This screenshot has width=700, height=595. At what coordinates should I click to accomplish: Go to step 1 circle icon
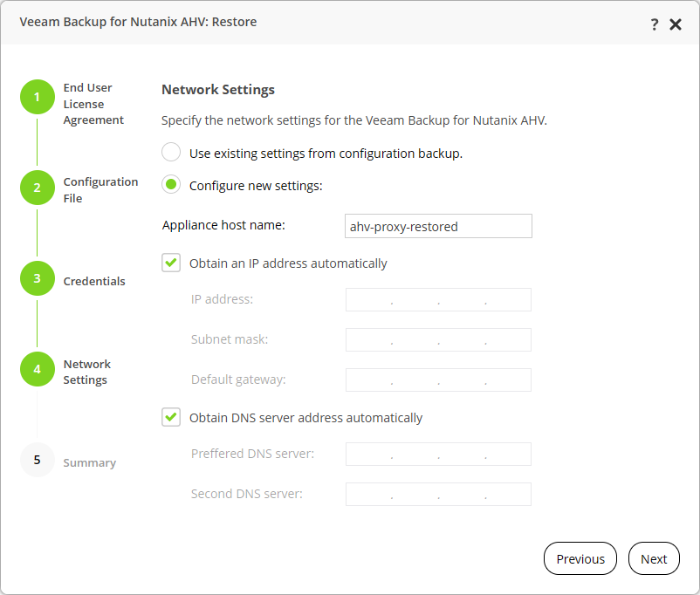[38, 97]
